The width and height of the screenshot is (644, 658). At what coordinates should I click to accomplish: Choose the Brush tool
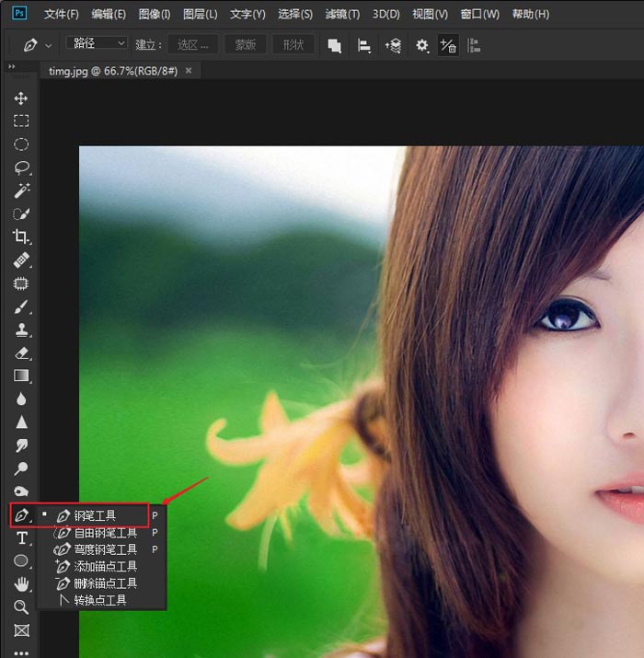(x=20, y=306)
